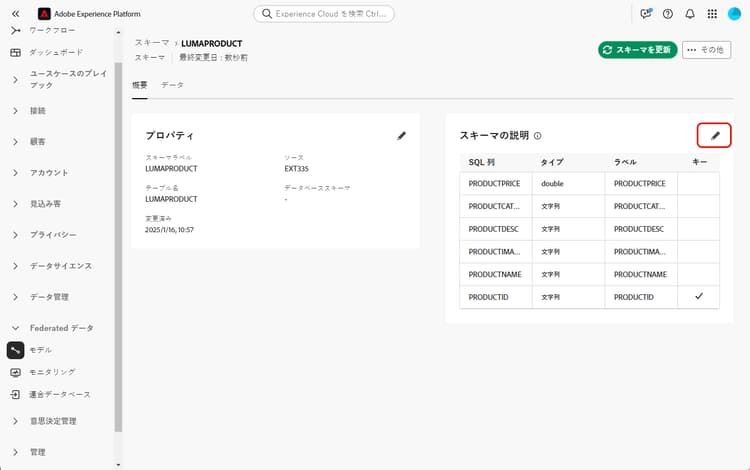Click the 2025/1/16, 10:57 modified date

pos(169,230)
